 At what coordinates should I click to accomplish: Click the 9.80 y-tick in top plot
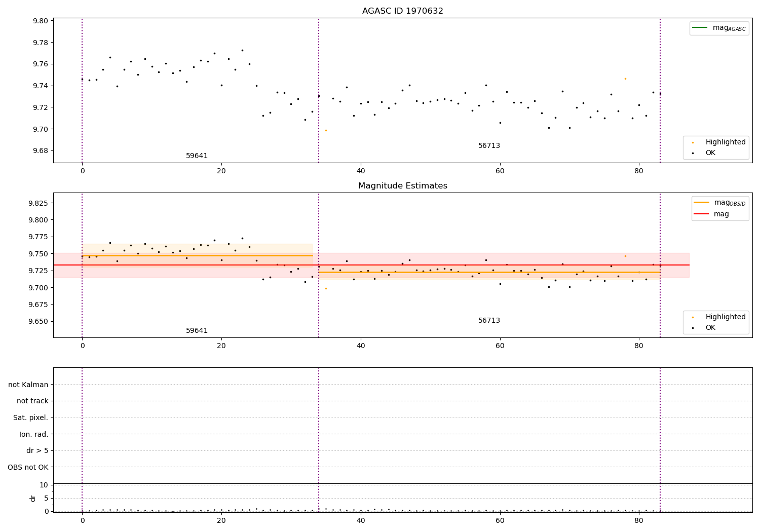pyautogui.click(x=41, y=21)
